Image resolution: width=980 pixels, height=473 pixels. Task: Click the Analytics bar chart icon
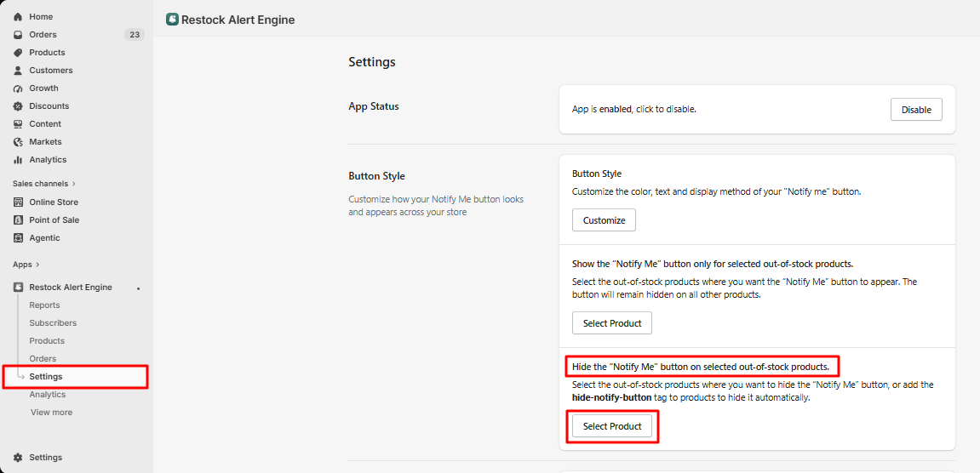coord(18,160)
